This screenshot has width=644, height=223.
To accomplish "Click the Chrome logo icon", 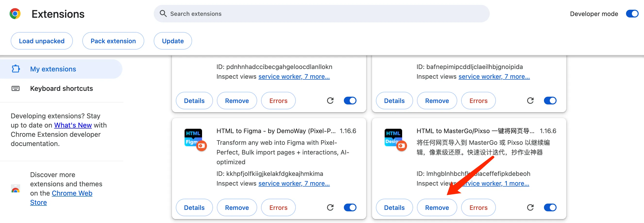I will (x=15, y=14).
